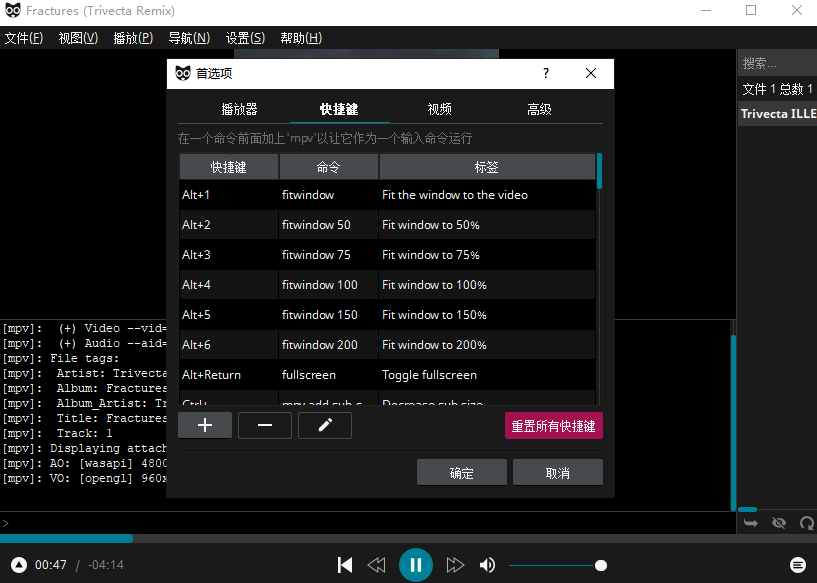
Task: Jump to previous track with skip-back icon
Action: (344, 565)
